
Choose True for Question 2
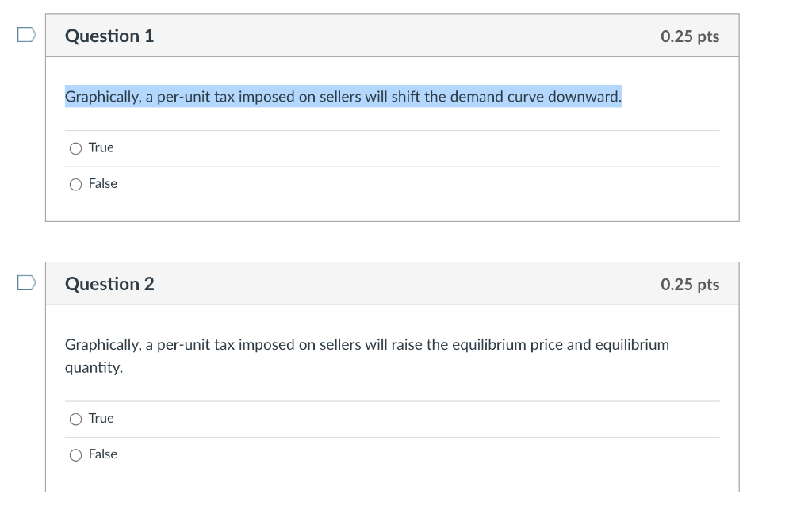(75, 419)
